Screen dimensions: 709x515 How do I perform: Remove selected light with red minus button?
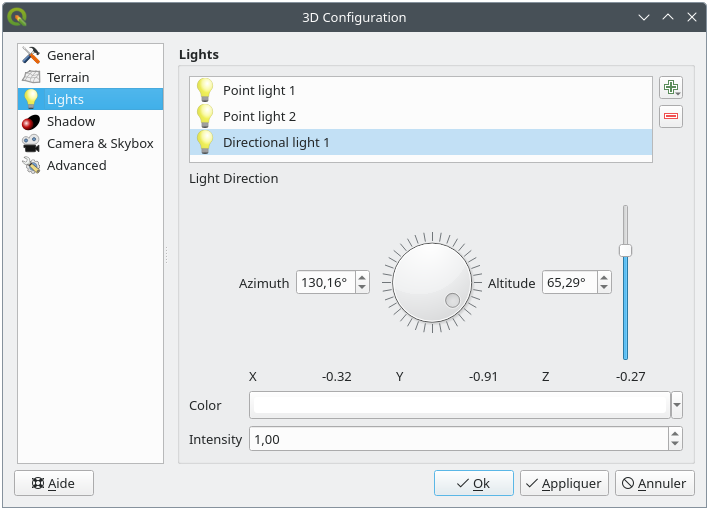(671, 116)
